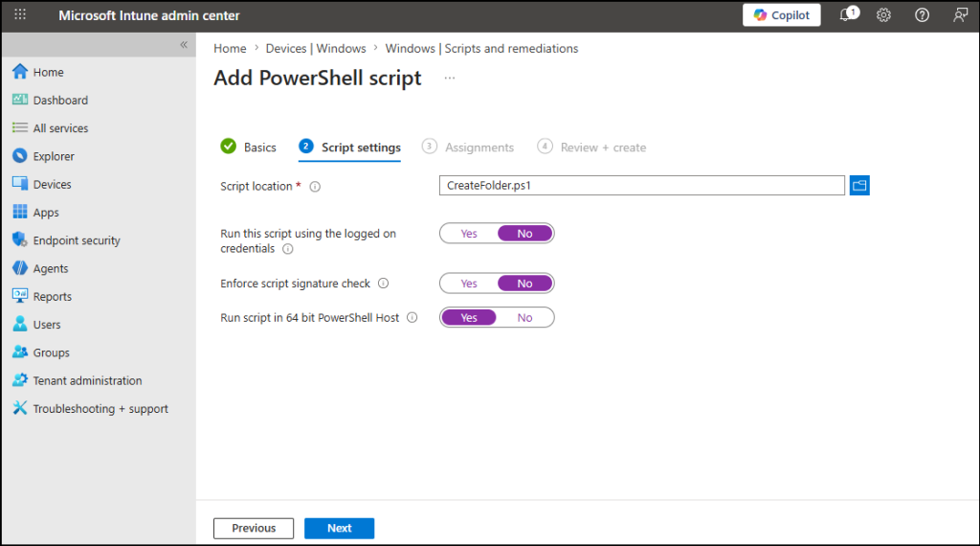Click Windows | Scripts and remediations breadcrumb
The width and height of the screenshot is (980, 546).
(482, 48)
